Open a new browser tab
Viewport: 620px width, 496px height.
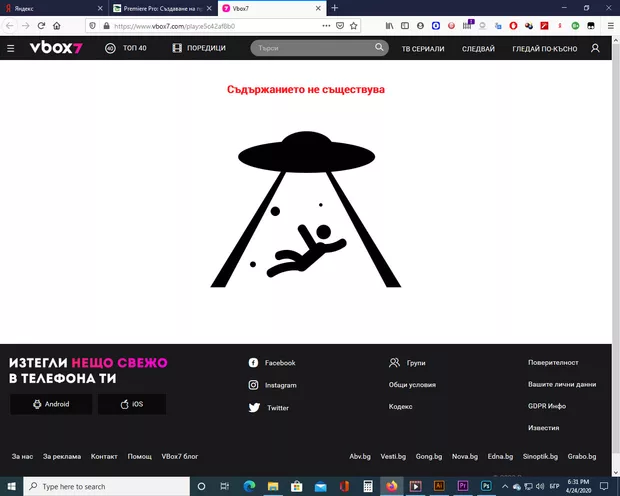335,8
